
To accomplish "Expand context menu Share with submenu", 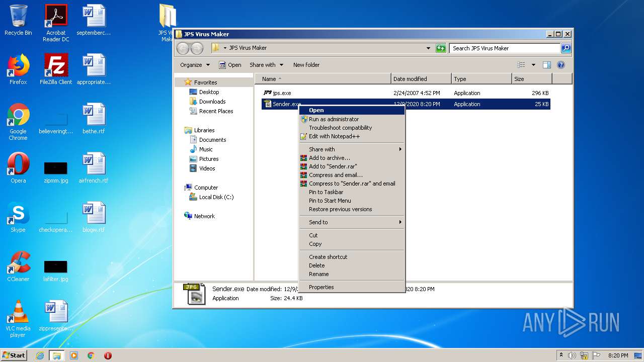I will pyautogui.click(x=352, y=149).
